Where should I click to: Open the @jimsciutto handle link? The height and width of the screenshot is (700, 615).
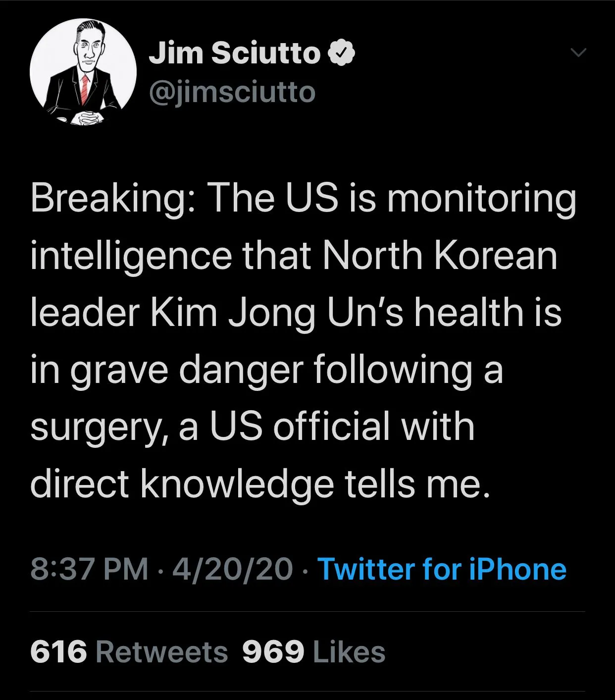pyautogui.click(x=232, y=92)
